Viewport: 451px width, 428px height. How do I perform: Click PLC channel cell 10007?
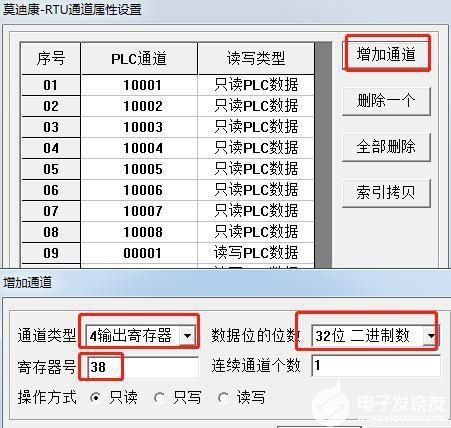click(x=139, y=211)
